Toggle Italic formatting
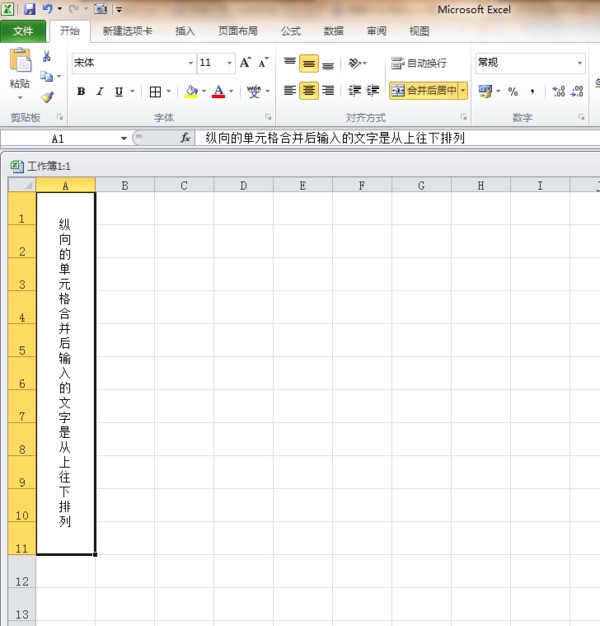Image resolution: width=600 pixels, height=626 pixels. point(100,92)
